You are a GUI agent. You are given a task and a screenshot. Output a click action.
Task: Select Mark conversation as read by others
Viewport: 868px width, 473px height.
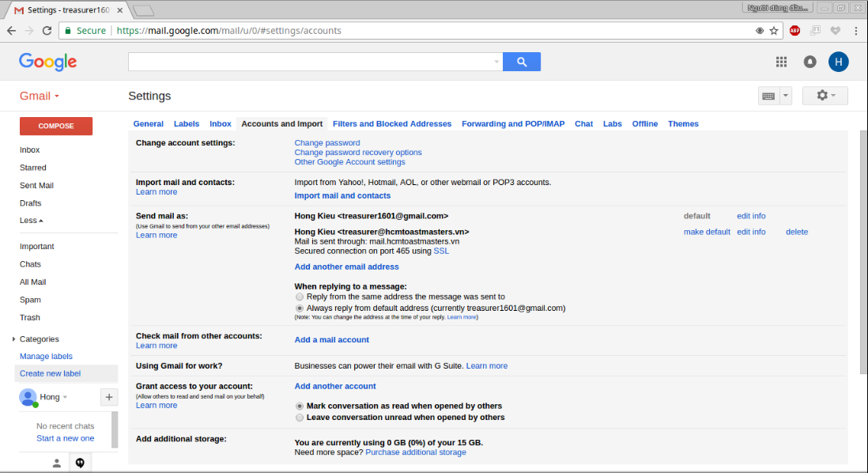(300, 406)
